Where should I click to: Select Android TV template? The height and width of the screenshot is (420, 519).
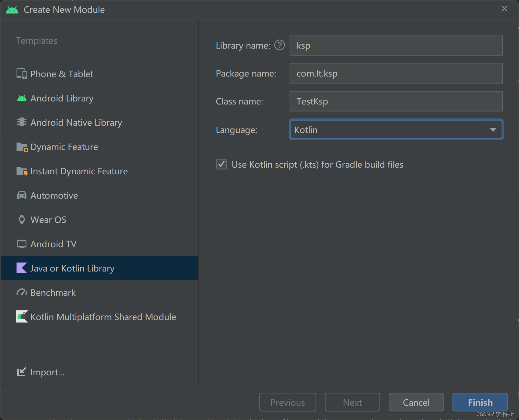[x=99, y=244]
